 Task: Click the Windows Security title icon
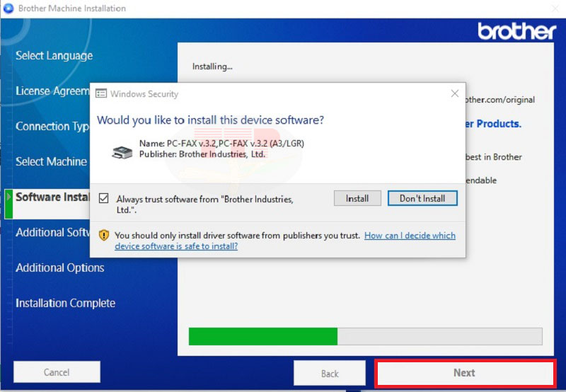[x=101, y=94]
